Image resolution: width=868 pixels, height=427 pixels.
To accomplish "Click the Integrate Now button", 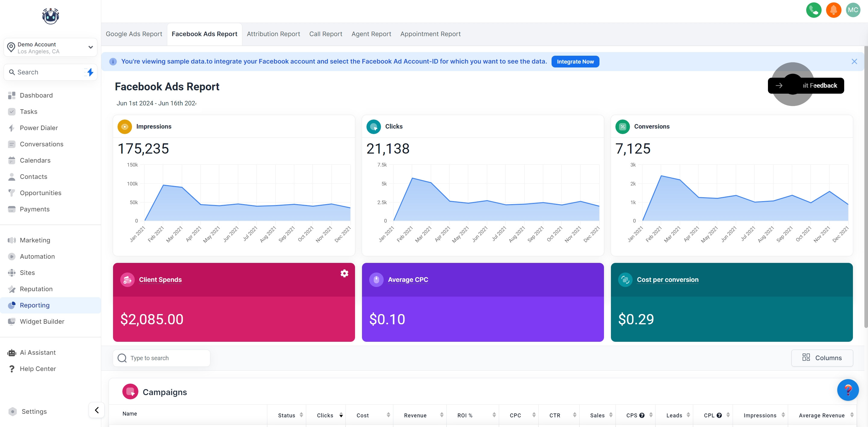I will (575, 62).
